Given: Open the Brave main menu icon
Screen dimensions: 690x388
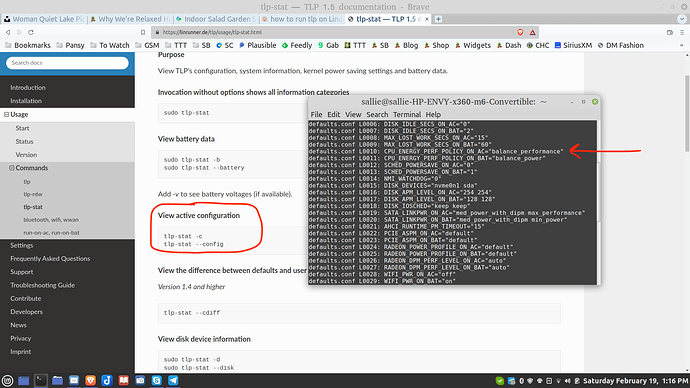Looking at the screenshot, I should [682, 32].
